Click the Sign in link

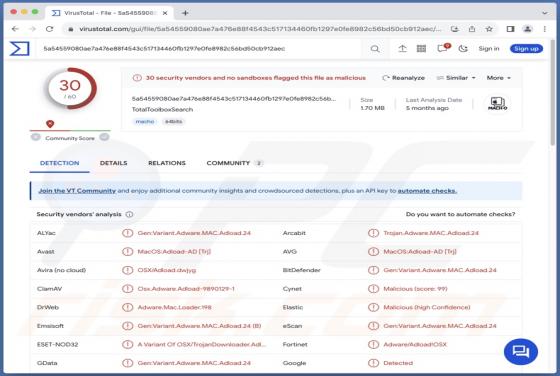point(489,49)
